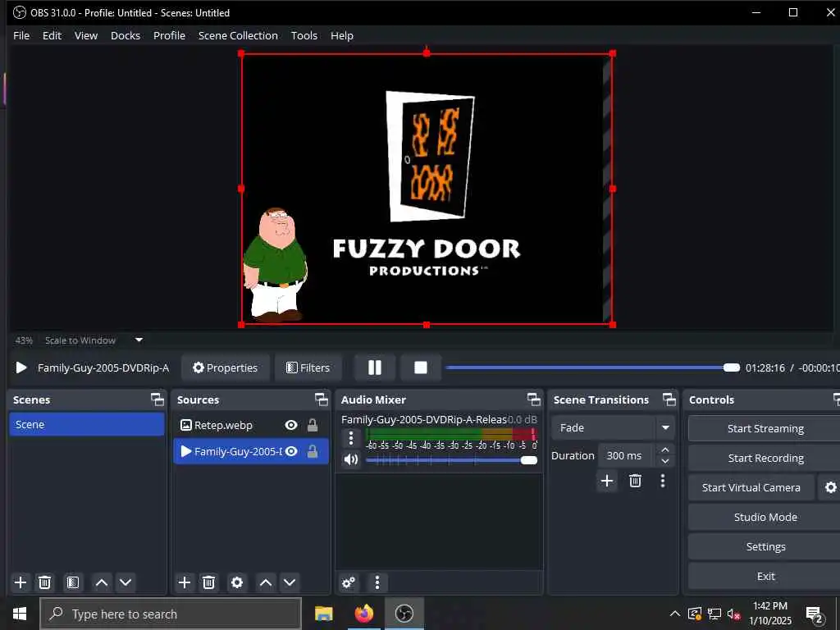This screenshot has width=840, height=630.
Task: Open selected source properties gear
Action: (x=237, y=582)
